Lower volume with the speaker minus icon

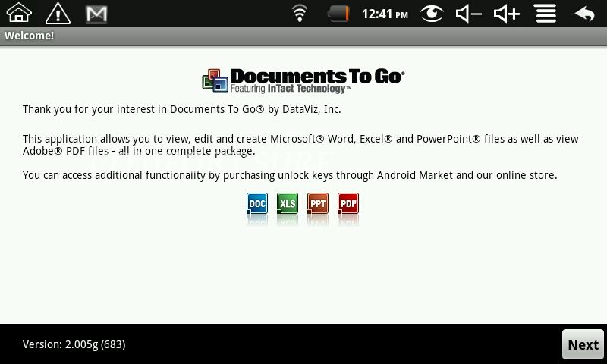pyautogui.click(x=468, y=13)
